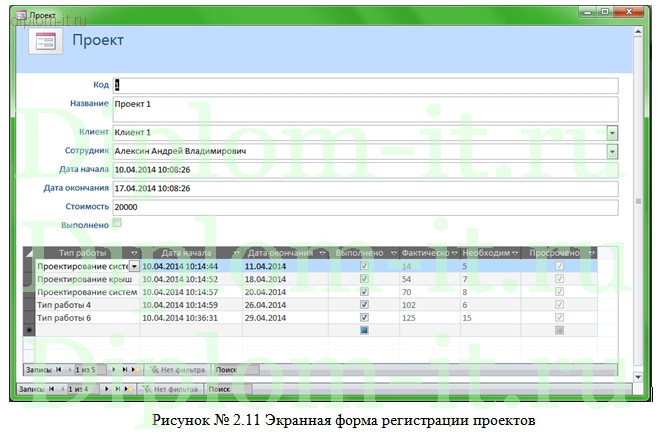Select cell Тип работы 4
Image resolution: width=662 pixels, height=439 pixels.
click(87, 305)
